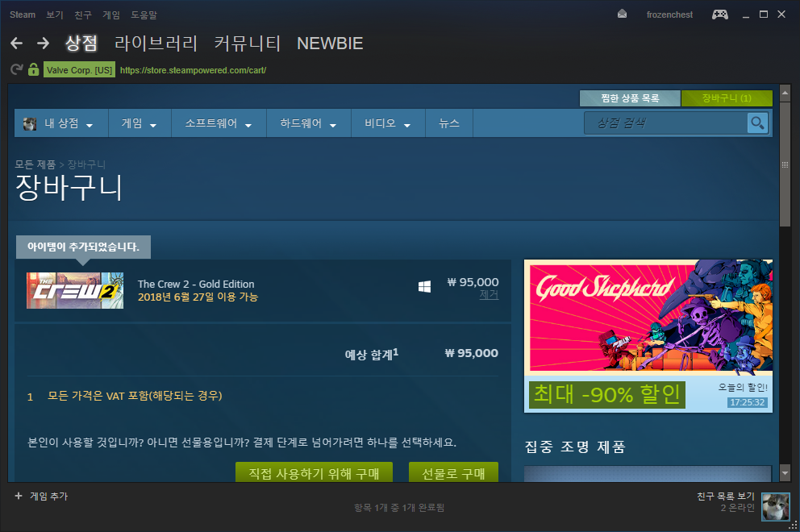Click into the 상점 검색 field

665,123
